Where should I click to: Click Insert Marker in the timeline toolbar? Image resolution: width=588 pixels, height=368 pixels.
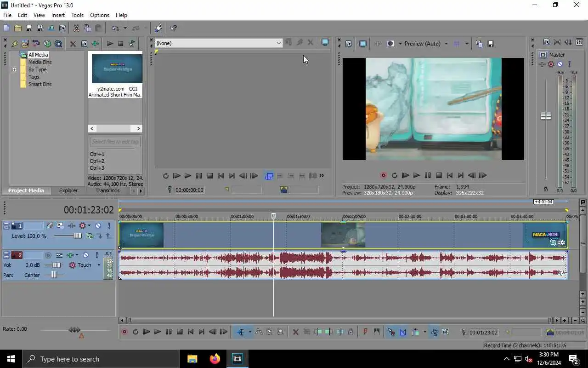365,332
